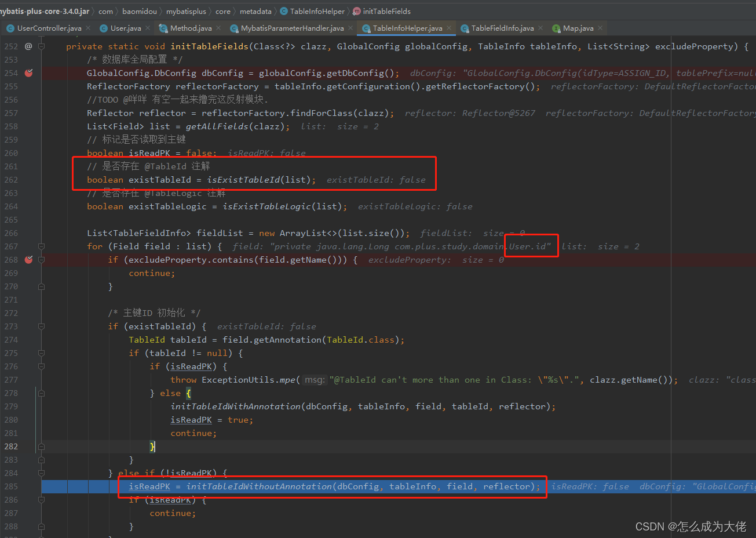Open the Map.java editor tab
The height and width of the screenshot is (538, 756).
coord(578,28)
